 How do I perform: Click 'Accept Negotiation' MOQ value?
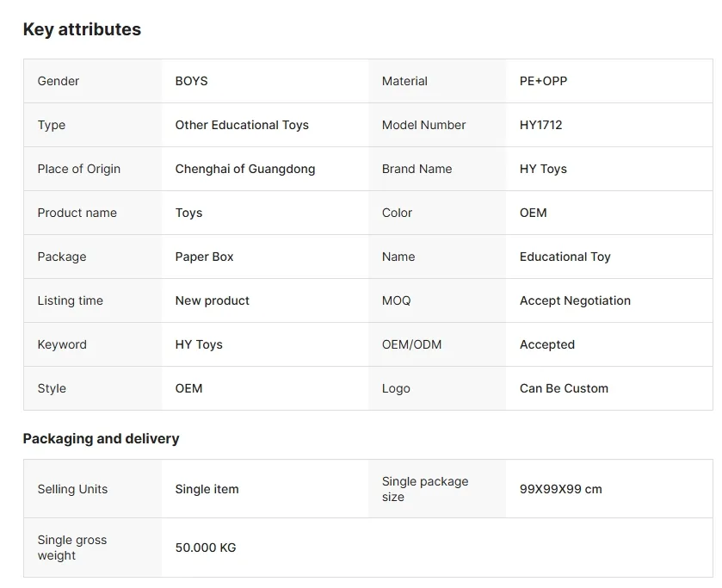pos(575,300)
